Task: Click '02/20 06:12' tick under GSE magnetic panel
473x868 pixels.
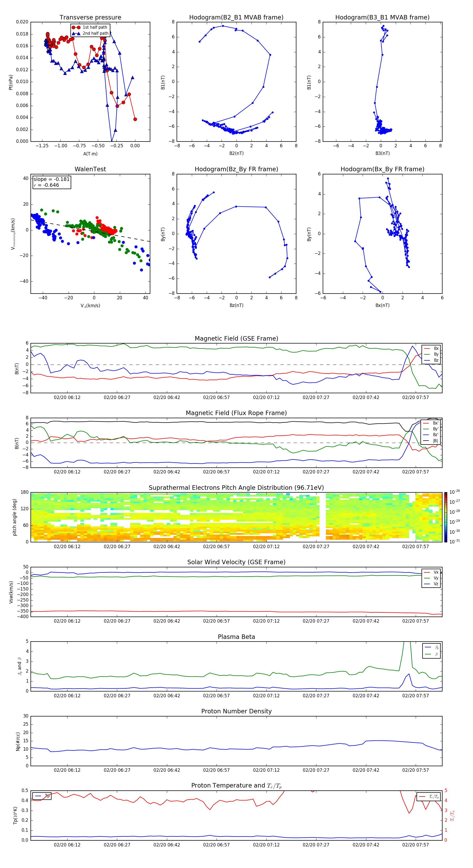Action: (67, 397)
